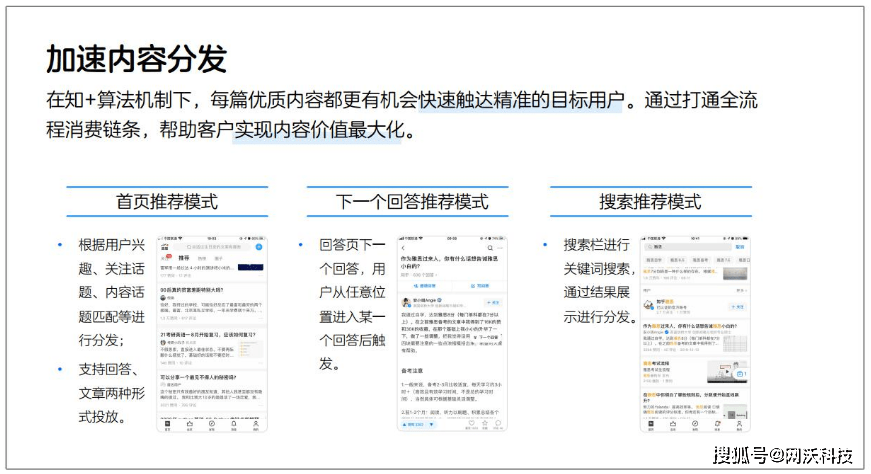Click the slide title 加速内容分发
Image resolution: width=871 pixels, height=474 pixels.
pyautogui.click(x=137, y=59)
